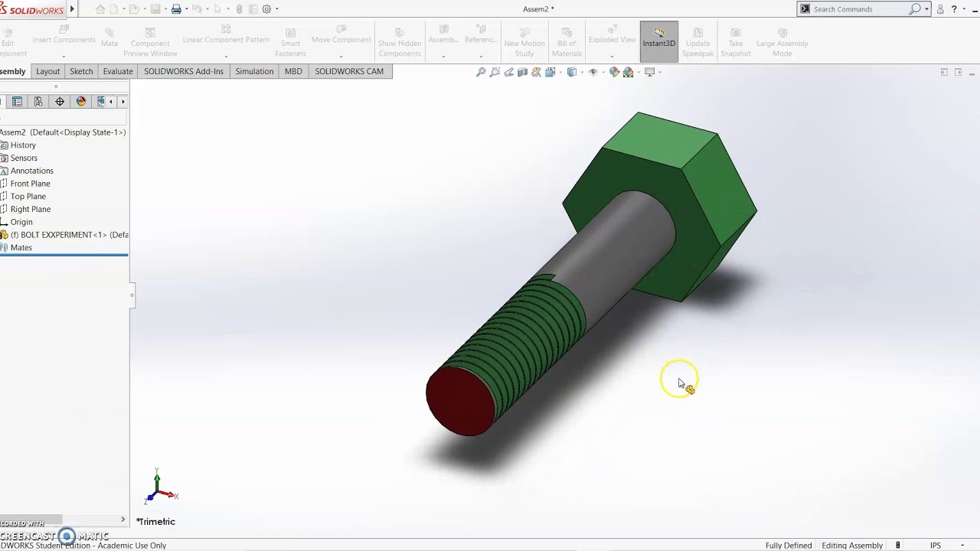980x551 pixels.
Task: Open the dropdown arrow next to Options gear
Action: [276, 9]
